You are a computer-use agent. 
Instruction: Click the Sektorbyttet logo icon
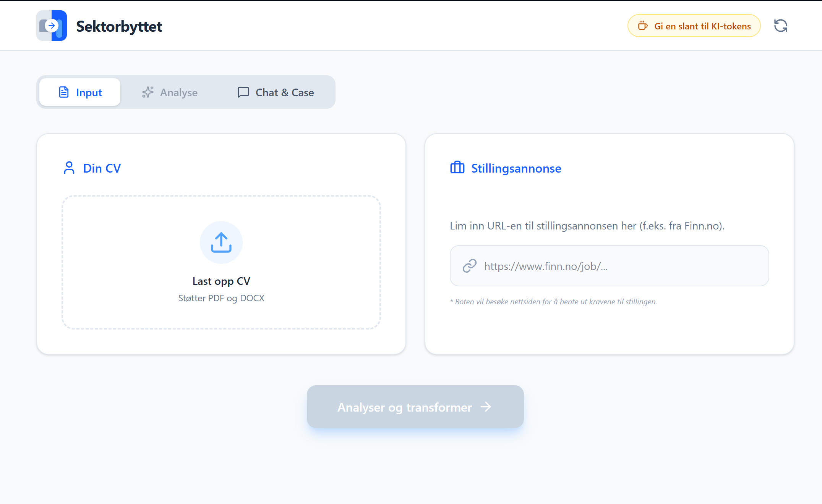(52, 26)
